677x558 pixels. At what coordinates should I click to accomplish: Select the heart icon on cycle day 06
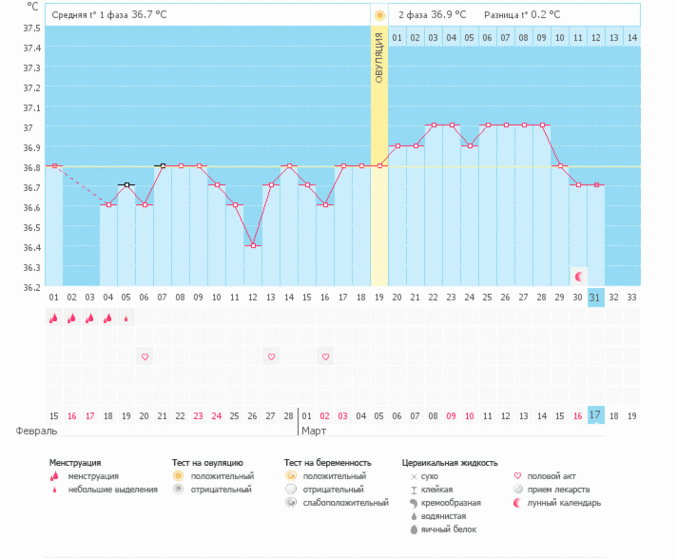[144, 356]
